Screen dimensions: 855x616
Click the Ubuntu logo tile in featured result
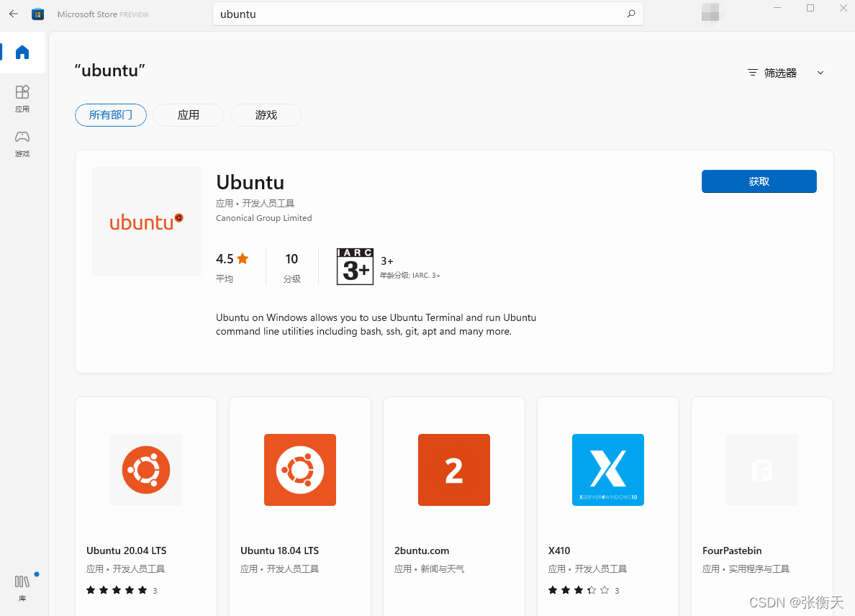click(147, 222)
